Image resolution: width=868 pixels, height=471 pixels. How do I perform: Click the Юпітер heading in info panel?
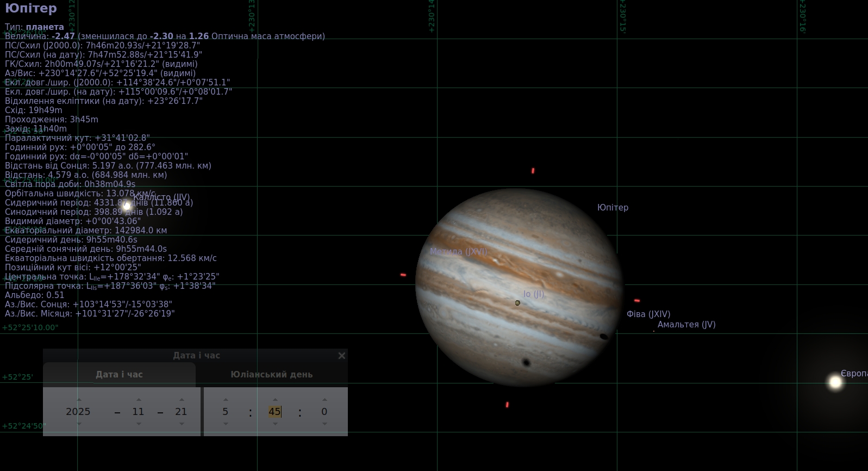pos(30,8)
